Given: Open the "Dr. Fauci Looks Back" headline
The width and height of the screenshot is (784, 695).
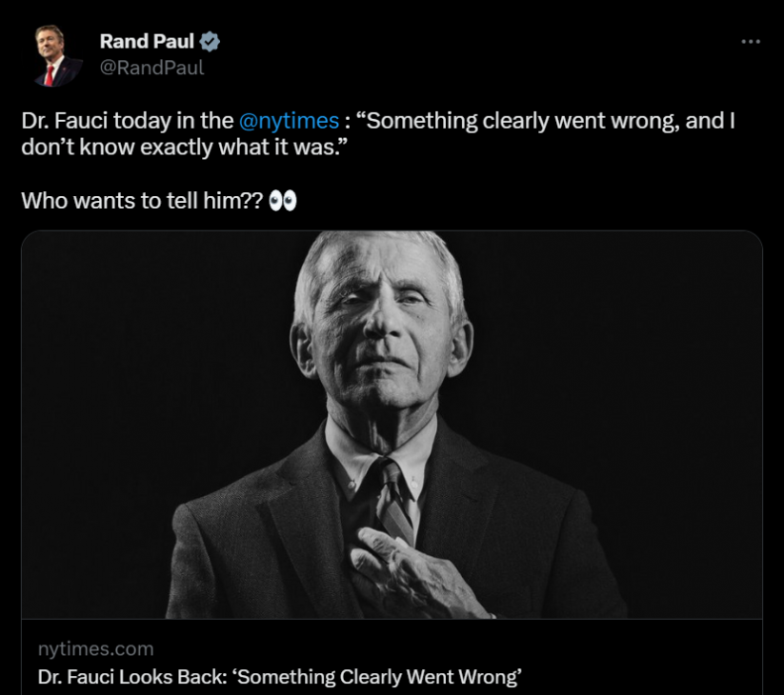Looking at the screenshot, I should tap(279, 677).
